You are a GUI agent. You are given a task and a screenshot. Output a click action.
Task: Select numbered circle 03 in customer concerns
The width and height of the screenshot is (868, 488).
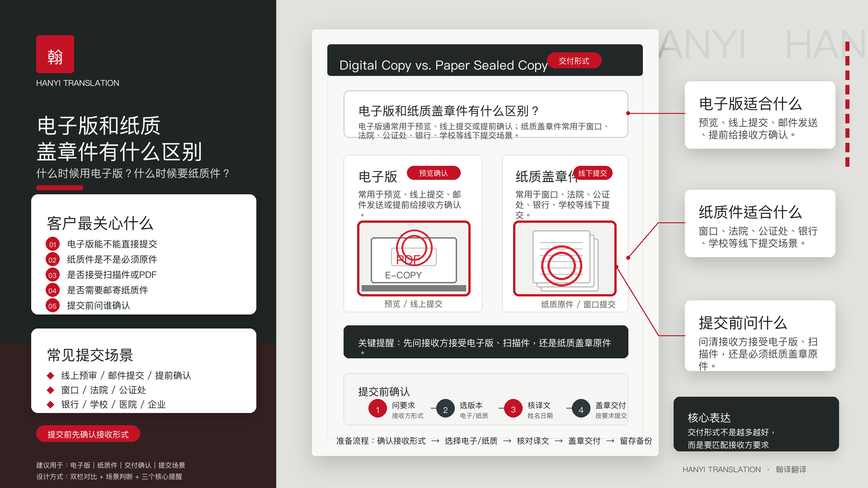(52, 275)
